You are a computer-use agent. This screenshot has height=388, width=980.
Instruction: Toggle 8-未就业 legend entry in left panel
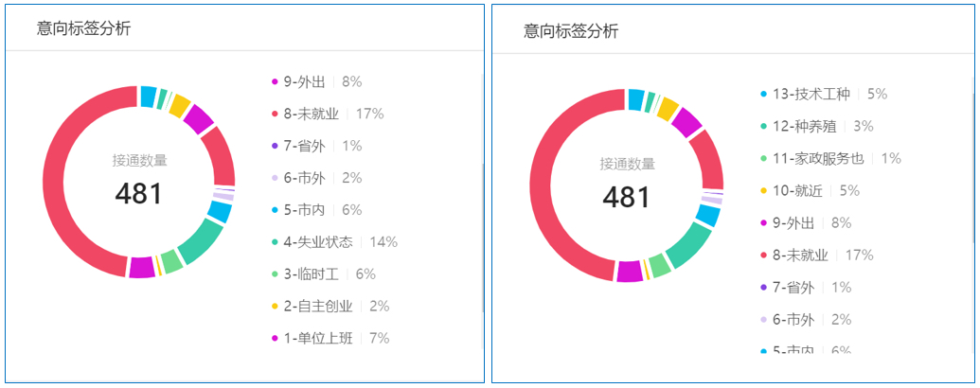coord(311,114)
